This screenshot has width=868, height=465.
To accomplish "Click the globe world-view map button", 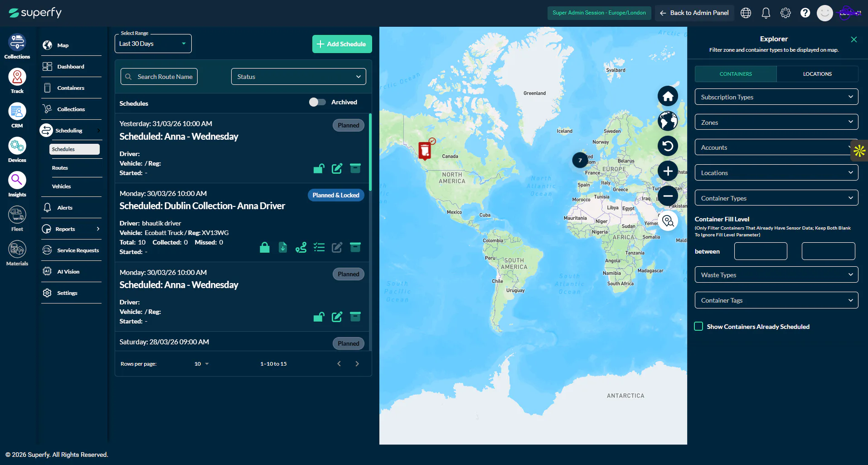I will click(x=668, y=121).
